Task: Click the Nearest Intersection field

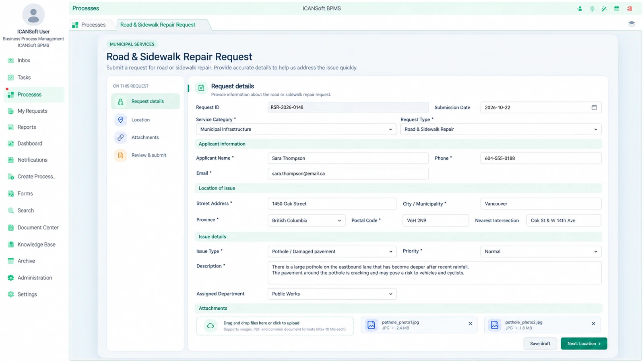Action: click(x=563, y=220)
